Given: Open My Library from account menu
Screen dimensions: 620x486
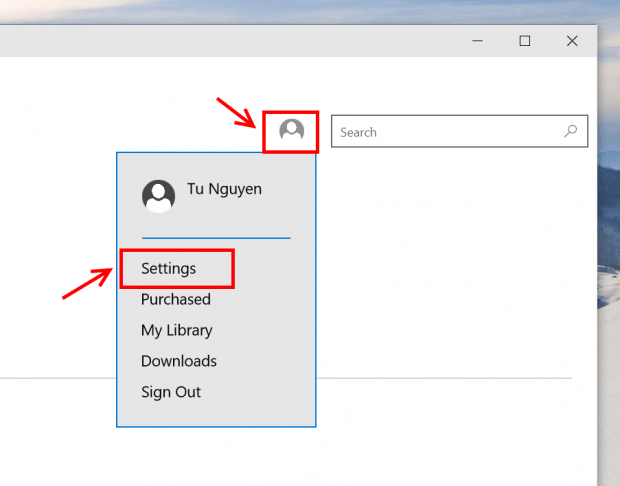Looking at the screenshot, I should [x=177, y=330].
